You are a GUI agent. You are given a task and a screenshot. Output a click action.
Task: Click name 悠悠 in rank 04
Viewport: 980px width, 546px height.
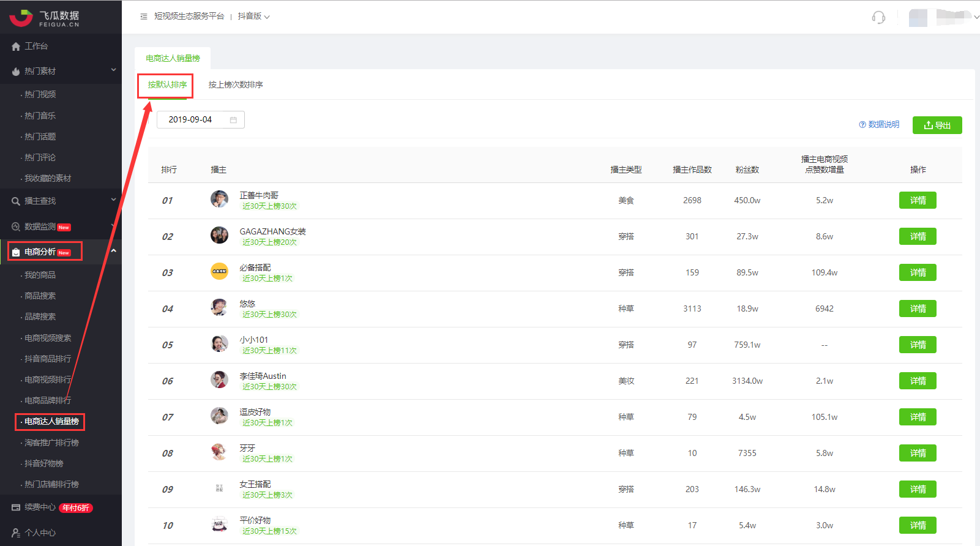click(247, 304)
